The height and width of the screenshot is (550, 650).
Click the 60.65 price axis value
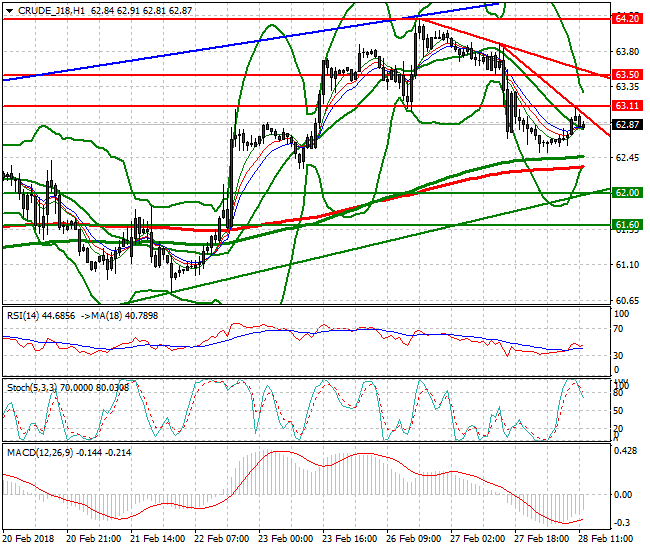627,300
